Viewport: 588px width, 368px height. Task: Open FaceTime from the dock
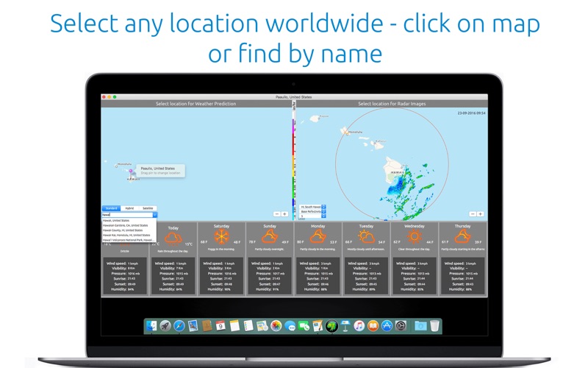click(304, 325)
